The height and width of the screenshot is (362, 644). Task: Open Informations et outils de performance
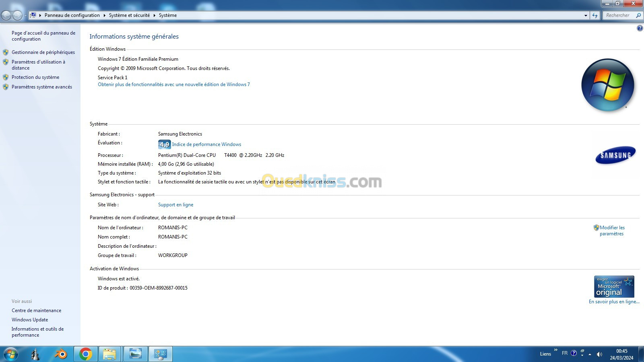37,332
